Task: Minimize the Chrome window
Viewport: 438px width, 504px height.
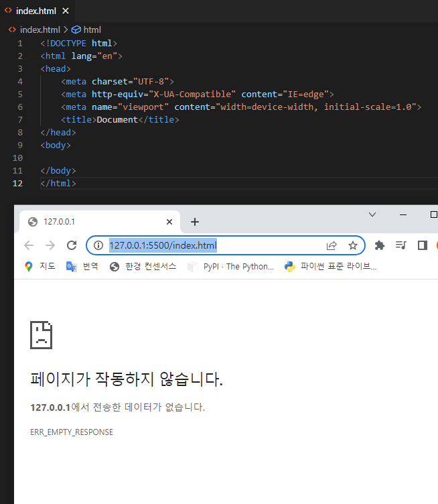Action: (403, 214)
